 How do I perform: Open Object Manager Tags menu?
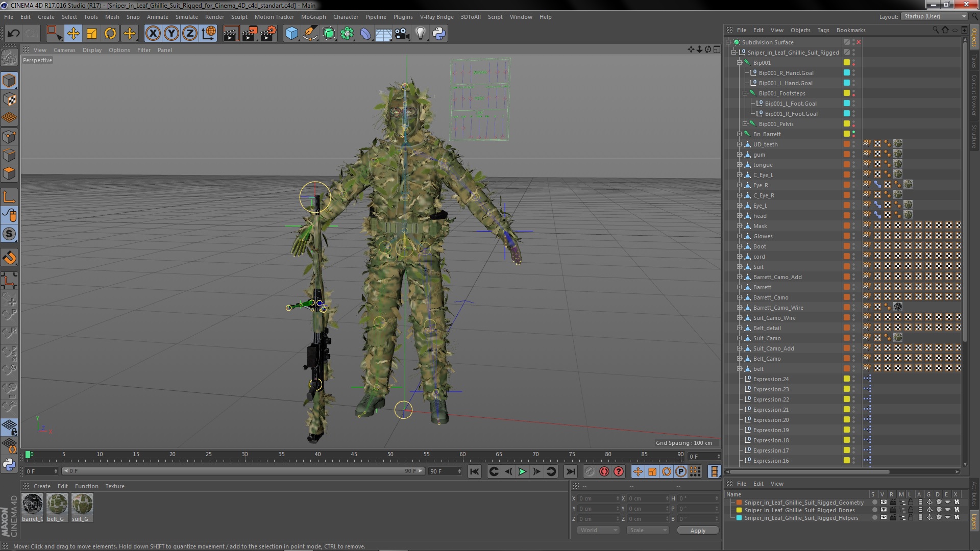point(823,30)
